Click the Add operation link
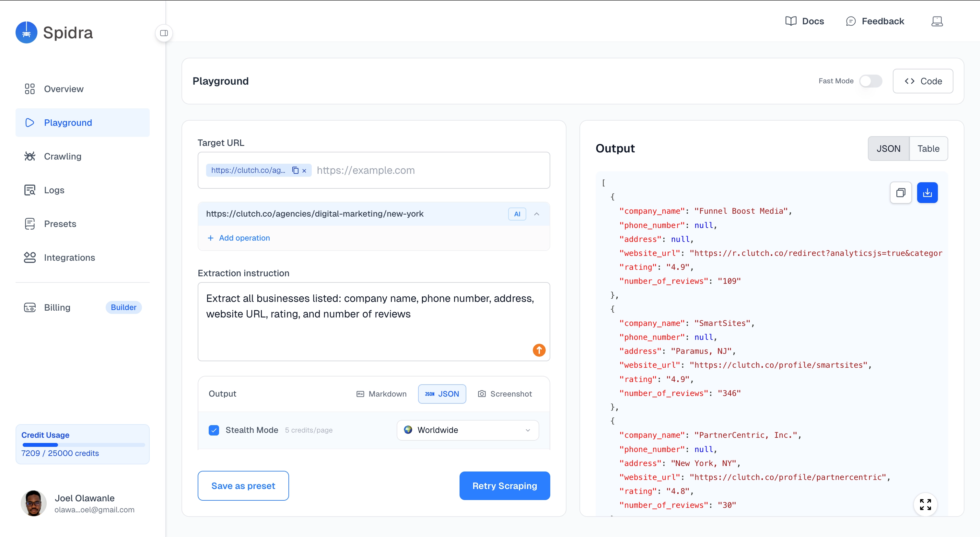This screenshot has height=537, width=980. click(x=239, y=238)
